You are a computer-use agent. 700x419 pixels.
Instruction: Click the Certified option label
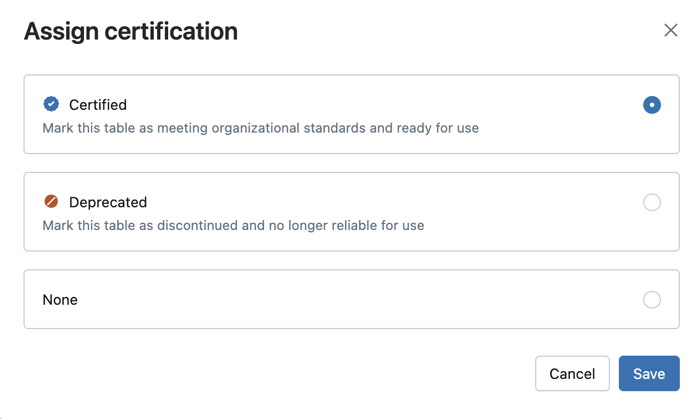pos(97,105)
